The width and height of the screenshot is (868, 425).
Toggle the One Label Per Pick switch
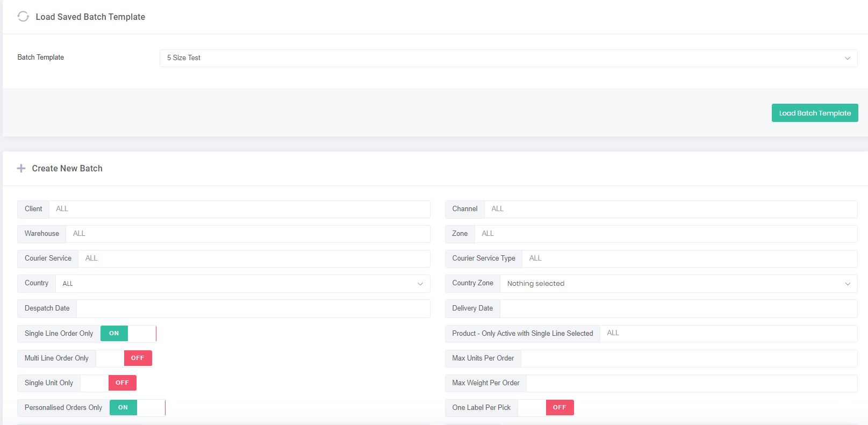click(x=546, y=408)
